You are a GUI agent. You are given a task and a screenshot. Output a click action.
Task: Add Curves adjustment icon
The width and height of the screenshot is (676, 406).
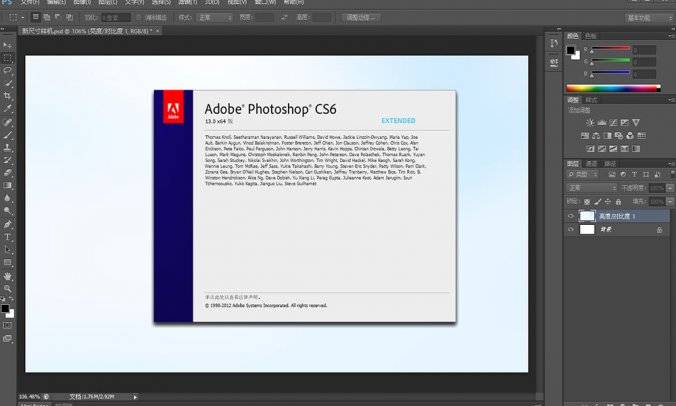613,123
